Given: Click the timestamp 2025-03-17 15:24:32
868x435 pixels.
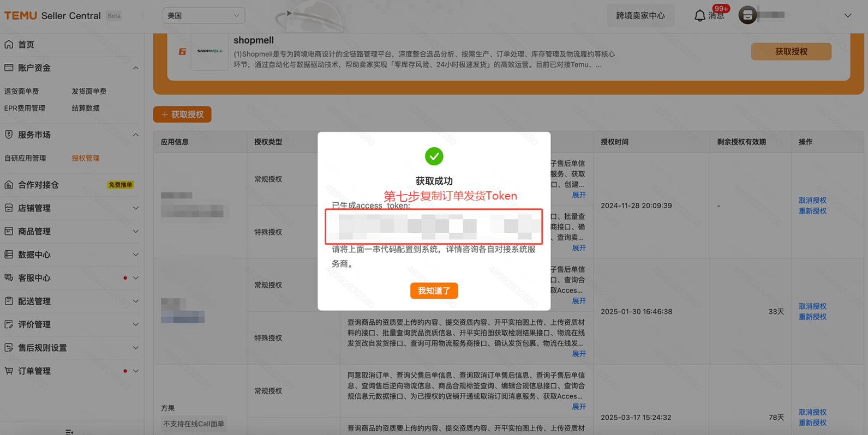Looking at the screenshot, I should [636, 417].
